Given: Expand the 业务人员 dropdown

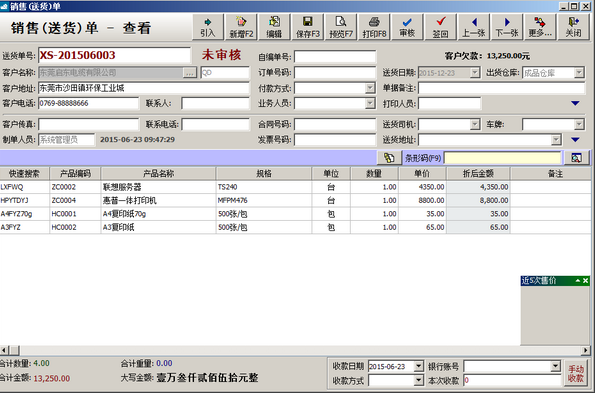Looking at the screenshot, I should (370, 103).
